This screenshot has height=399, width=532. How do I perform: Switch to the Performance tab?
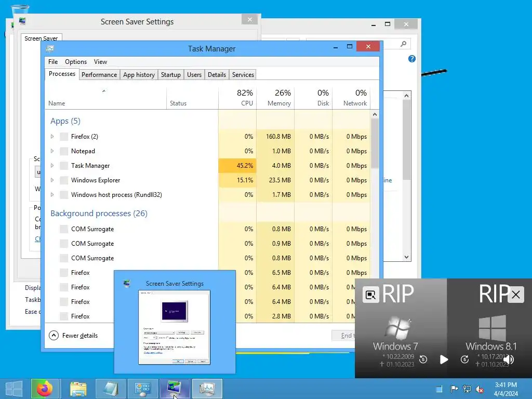pos(99,75)
